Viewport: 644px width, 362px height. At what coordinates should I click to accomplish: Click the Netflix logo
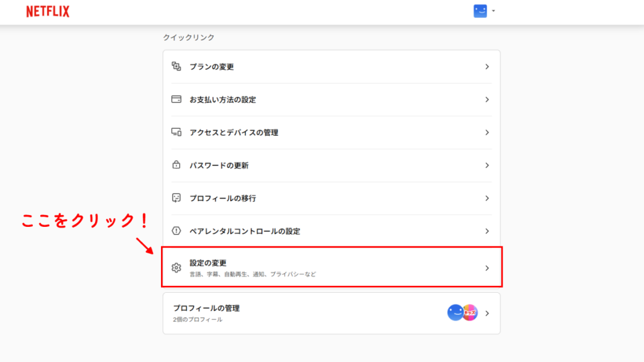47,11
